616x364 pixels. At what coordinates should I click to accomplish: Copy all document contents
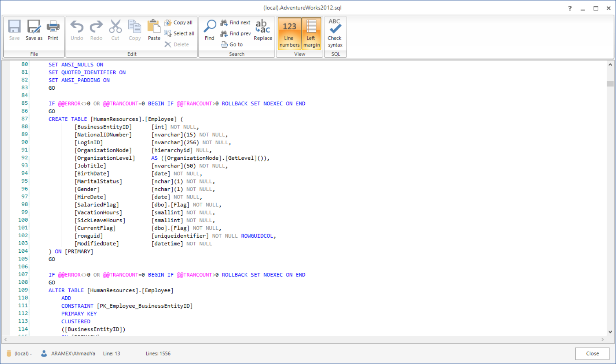tap(179, 22)
